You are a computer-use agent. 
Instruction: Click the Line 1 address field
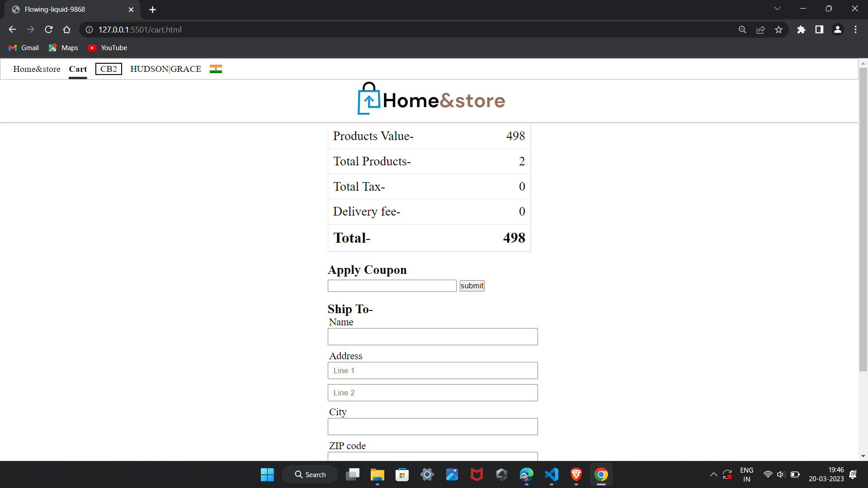(x=432, y=370)
